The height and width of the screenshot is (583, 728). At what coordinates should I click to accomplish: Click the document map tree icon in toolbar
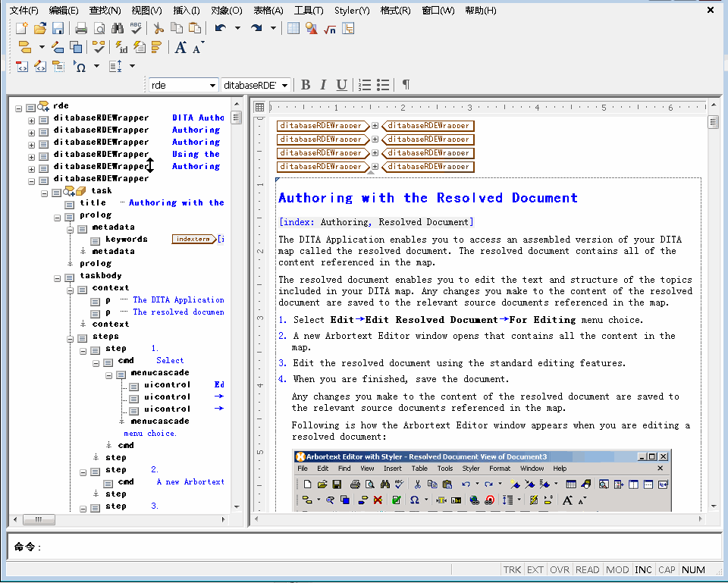pos(348,28)
